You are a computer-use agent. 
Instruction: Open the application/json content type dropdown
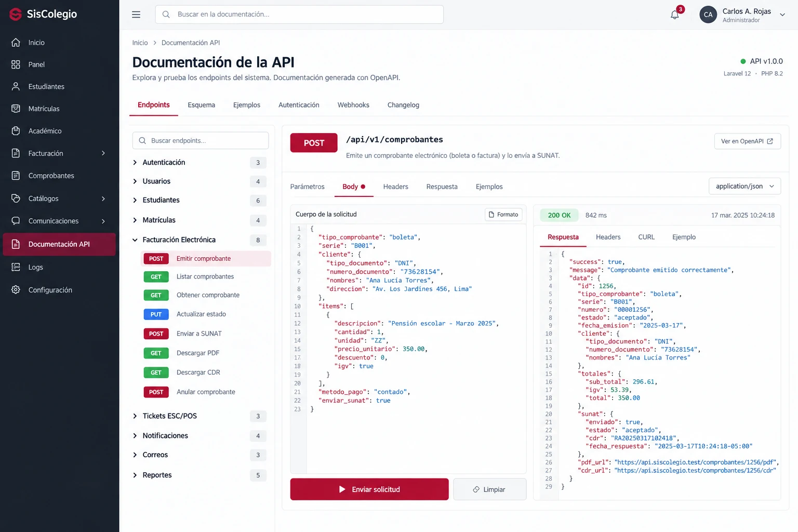click(744, 187)
